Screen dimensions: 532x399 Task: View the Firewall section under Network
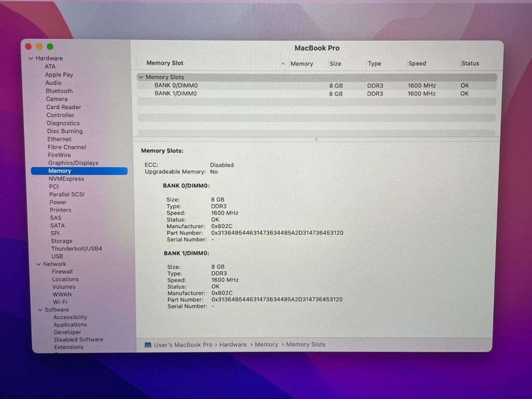click(x=62, y=271)
